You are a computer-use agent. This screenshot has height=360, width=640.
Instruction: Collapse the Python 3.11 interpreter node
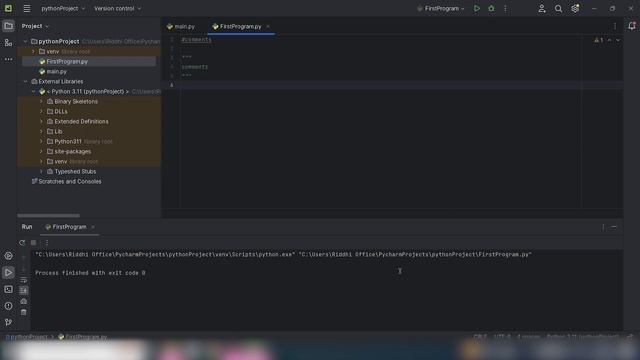pos(33,92)
